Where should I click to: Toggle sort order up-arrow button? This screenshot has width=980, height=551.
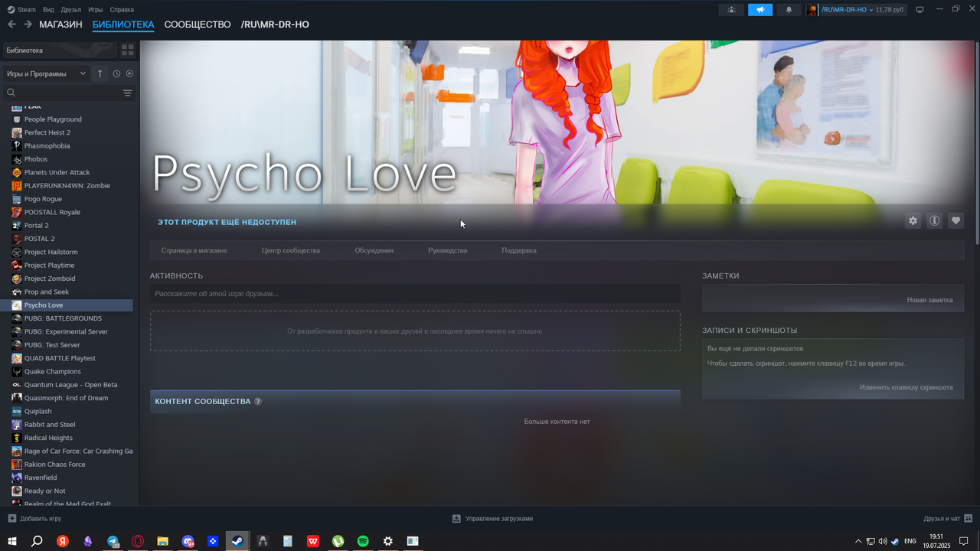point(100,73)
